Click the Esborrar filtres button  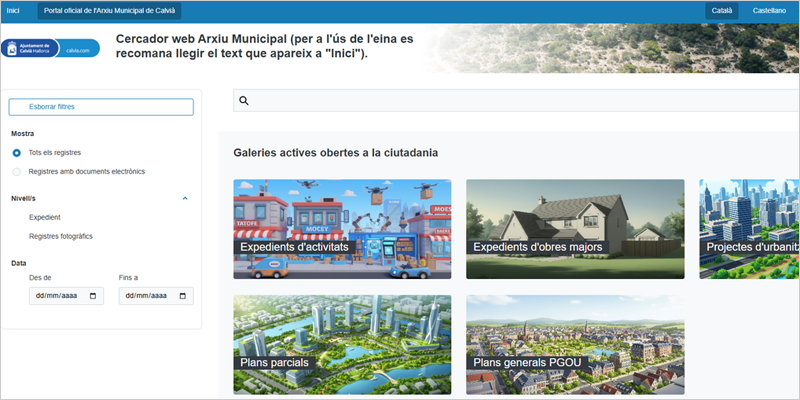pyautogui.click(x=101, y=107)
